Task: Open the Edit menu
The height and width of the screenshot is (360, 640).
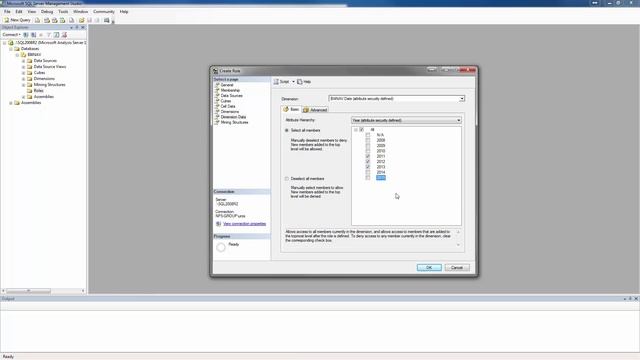Action: (x=19, y=11)
